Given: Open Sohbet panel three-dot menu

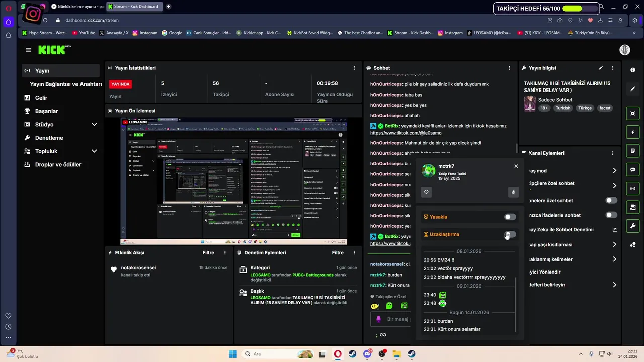Looking at the screenshot, I should pos(509,68).
